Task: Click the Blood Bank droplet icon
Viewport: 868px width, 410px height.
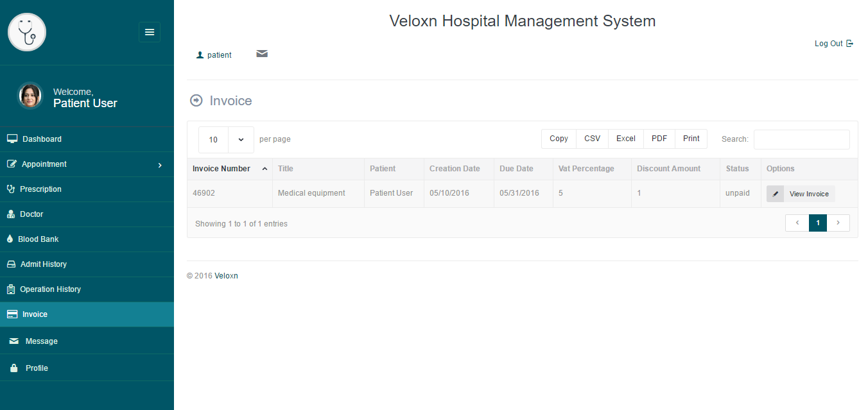Action: (10, 239)
